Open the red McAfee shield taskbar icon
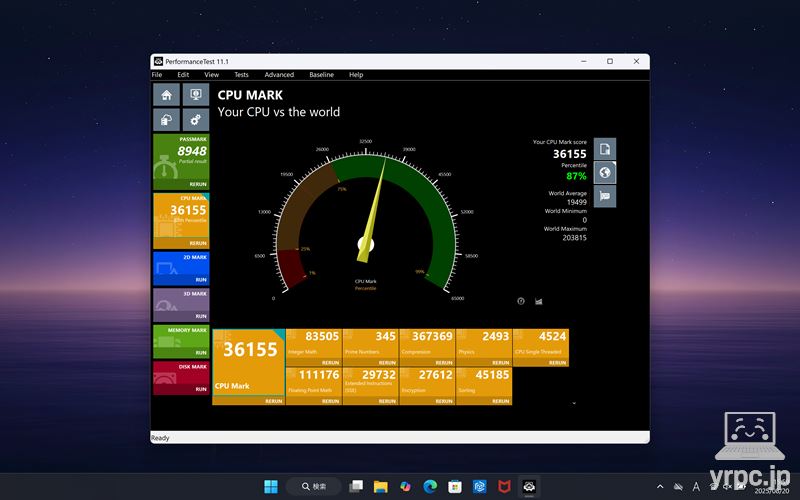The width and height of the screenshot is (800, 500). (504, 486)
